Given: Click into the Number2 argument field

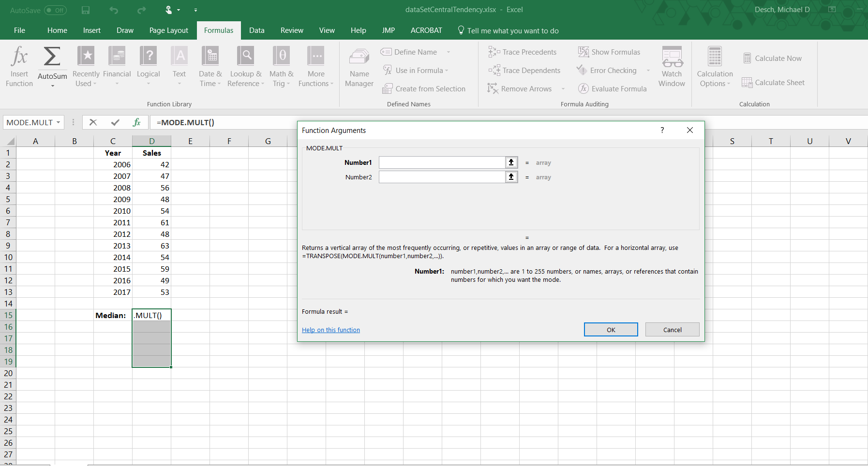Looking at the screenshot, I should click(x=442, y=177).
